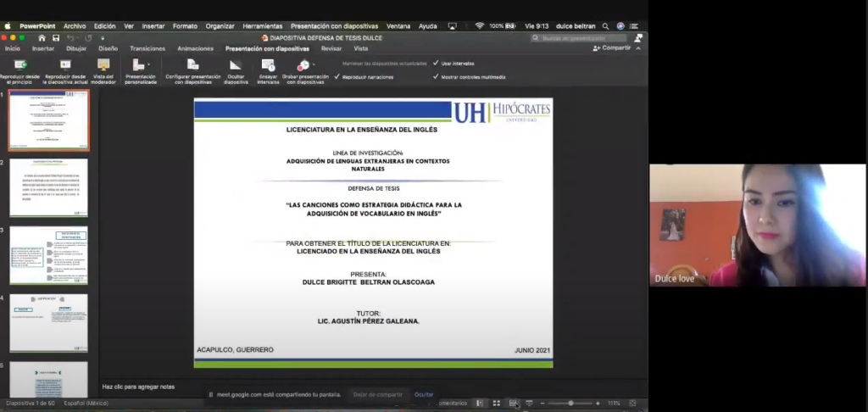Click Reproducir desde el principio icon
The width and height of the screenshot is (868, 412).
(x=19, y=65)
